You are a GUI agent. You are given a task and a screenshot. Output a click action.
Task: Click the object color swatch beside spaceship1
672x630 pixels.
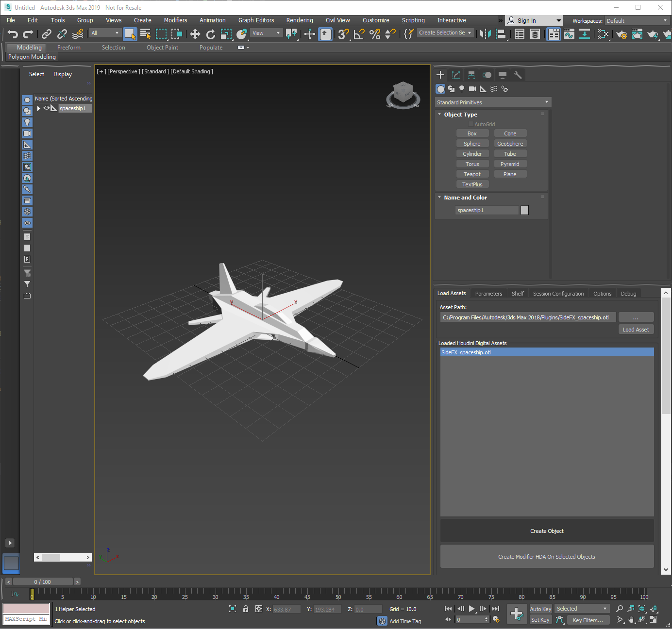(x=524, y=210)
